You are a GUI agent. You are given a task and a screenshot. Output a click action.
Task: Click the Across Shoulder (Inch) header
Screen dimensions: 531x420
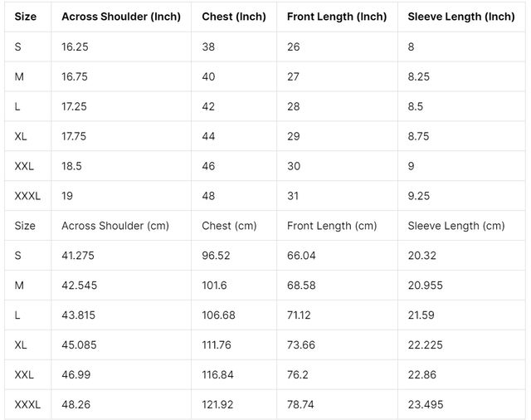[x=121, y=17]
